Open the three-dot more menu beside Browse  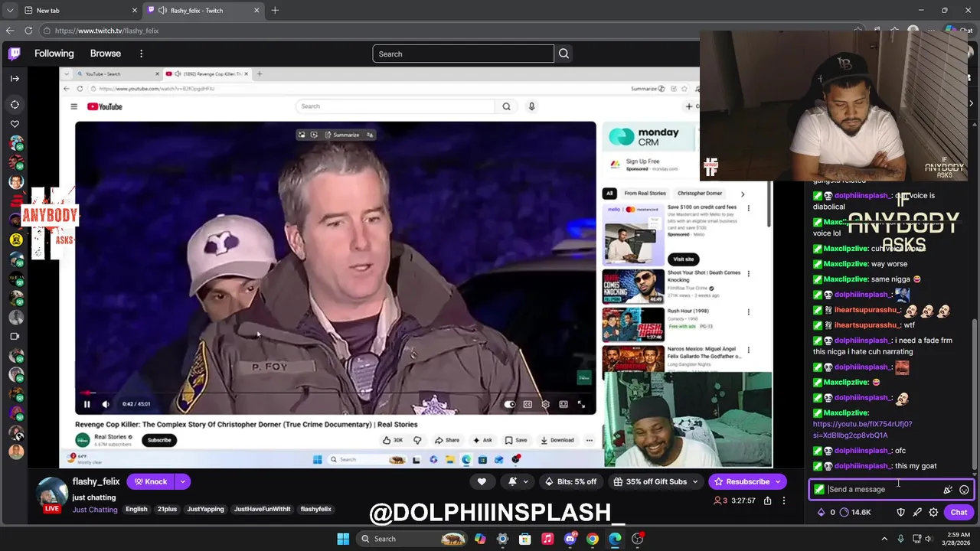(141, 54)
